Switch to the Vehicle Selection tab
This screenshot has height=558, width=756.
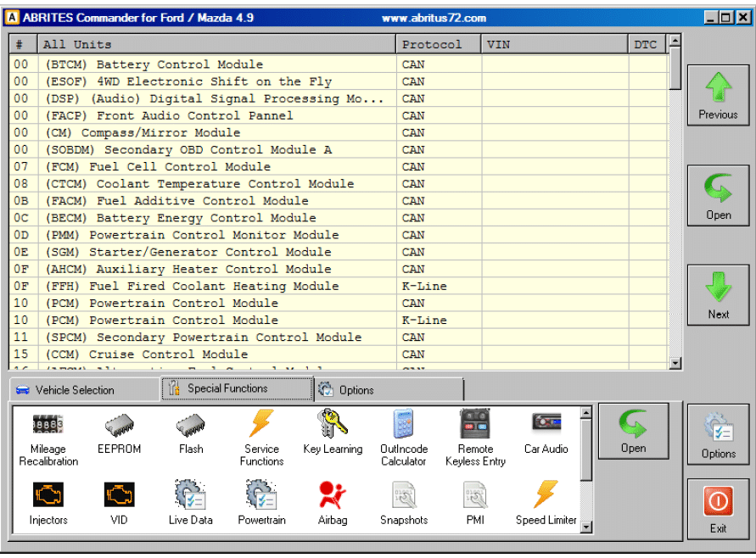(x=75, y=390)
